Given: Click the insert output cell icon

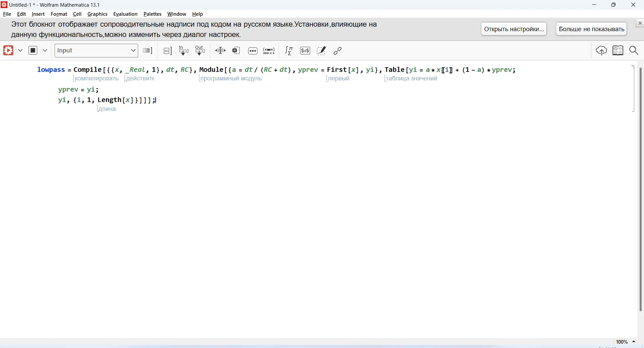Looking at the screenshot, I should coord(200,51).
